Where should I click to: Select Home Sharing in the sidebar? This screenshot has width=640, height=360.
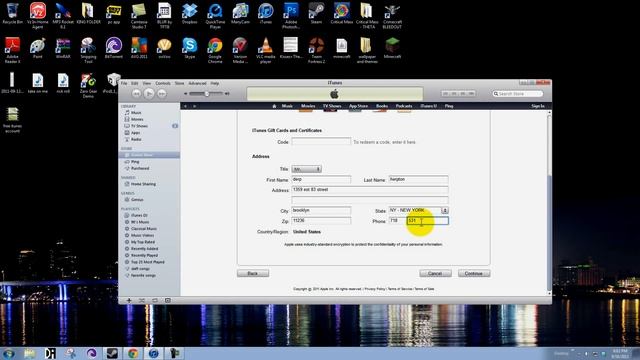[x=143, y=184]
